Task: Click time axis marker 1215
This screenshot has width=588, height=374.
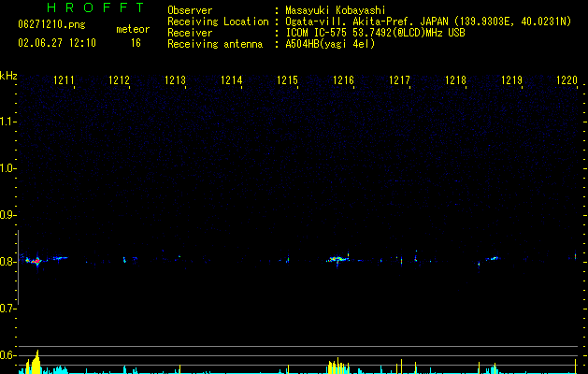Action: [x=287, y=80]
